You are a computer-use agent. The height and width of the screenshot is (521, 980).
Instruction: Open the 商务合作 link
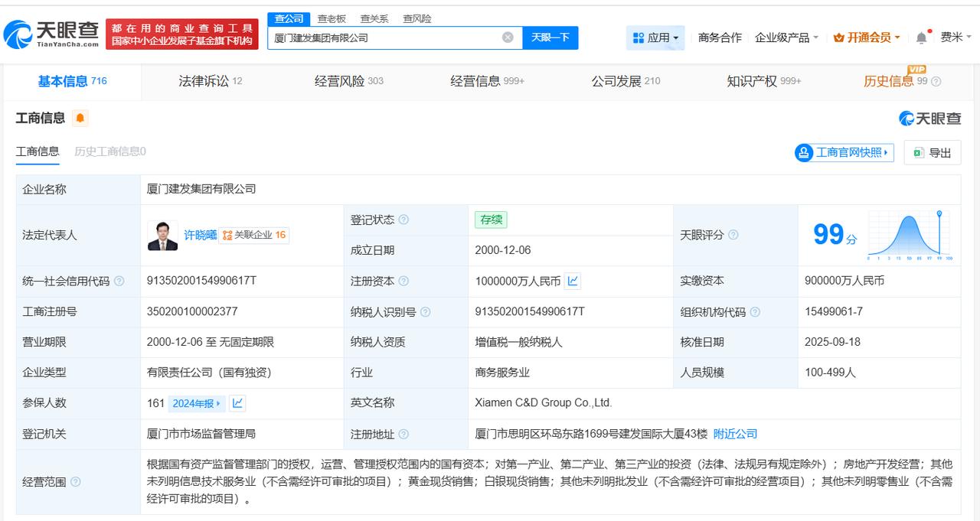point(720,37)
